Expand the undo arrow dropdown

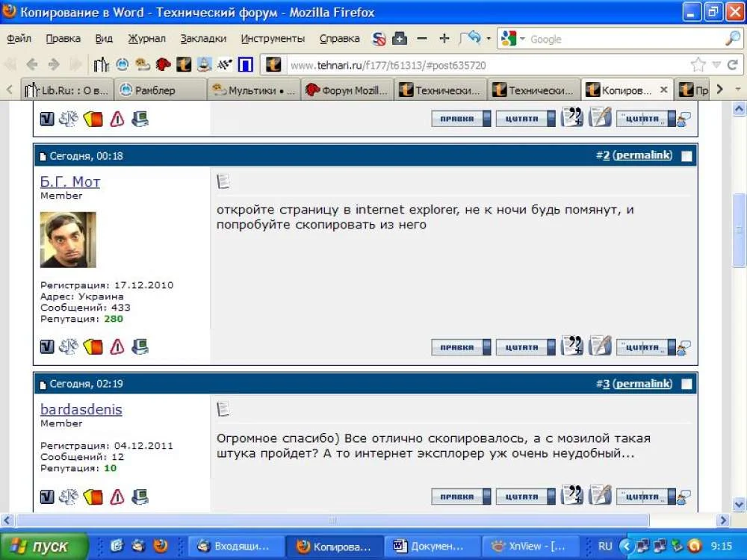coord(489,39)
